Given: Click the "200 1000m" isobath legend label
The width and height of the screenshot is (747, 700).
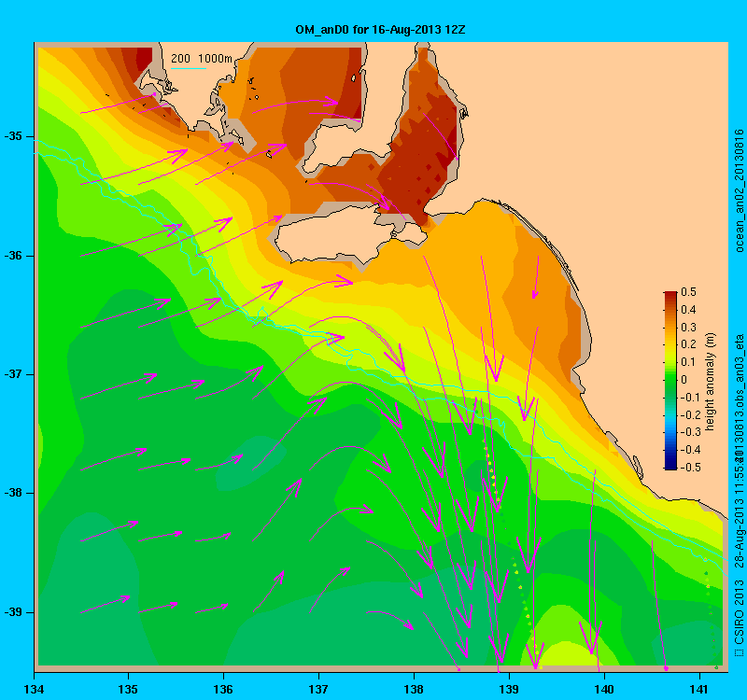Looking at the screenshot, I should tap(202, 59).
